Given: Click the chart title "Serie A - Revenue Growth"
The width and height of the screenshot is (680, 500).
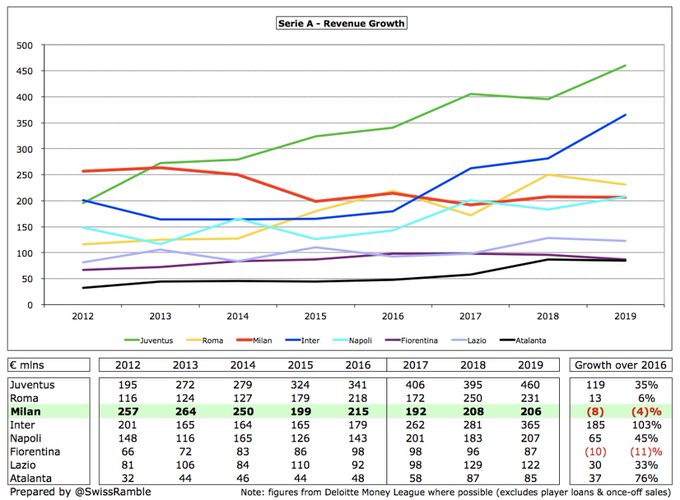Looking at the screenshot, I should 341,23.
